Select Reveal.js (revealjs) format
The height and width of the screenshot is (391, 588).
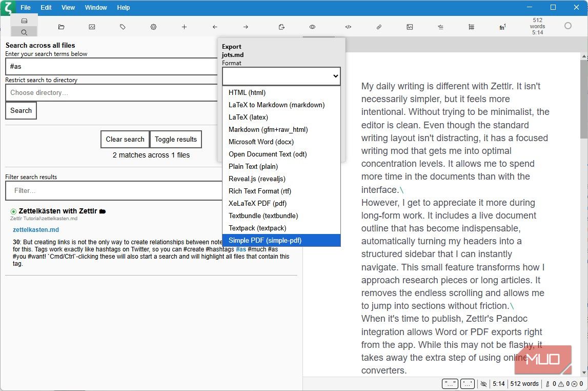281,179
